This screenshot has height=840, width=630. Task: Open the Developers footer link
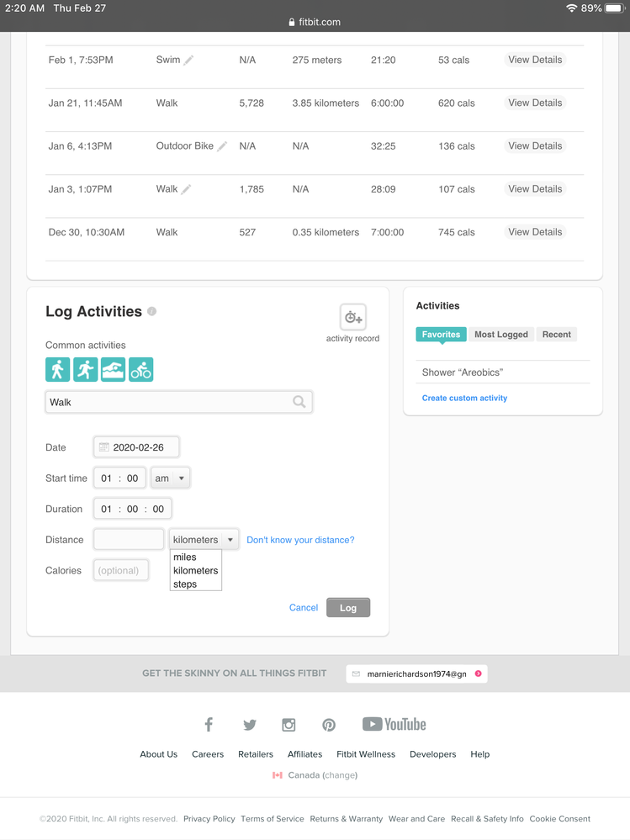[433, 754]
